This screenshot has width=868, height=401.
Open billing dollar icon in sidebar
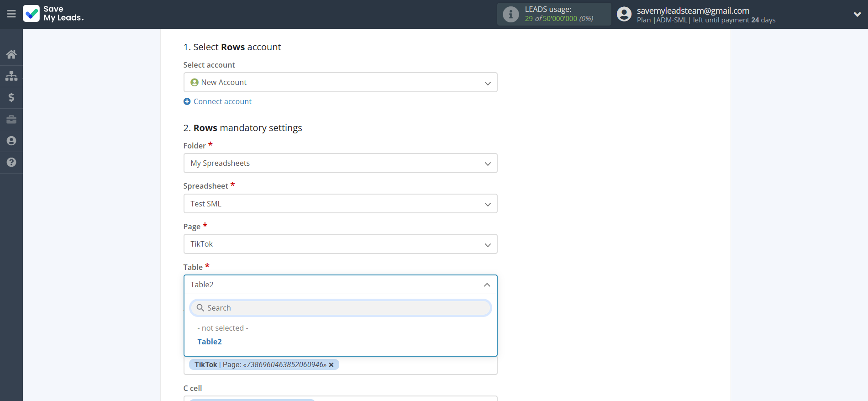pyautogui.click(x=11, y=97)
